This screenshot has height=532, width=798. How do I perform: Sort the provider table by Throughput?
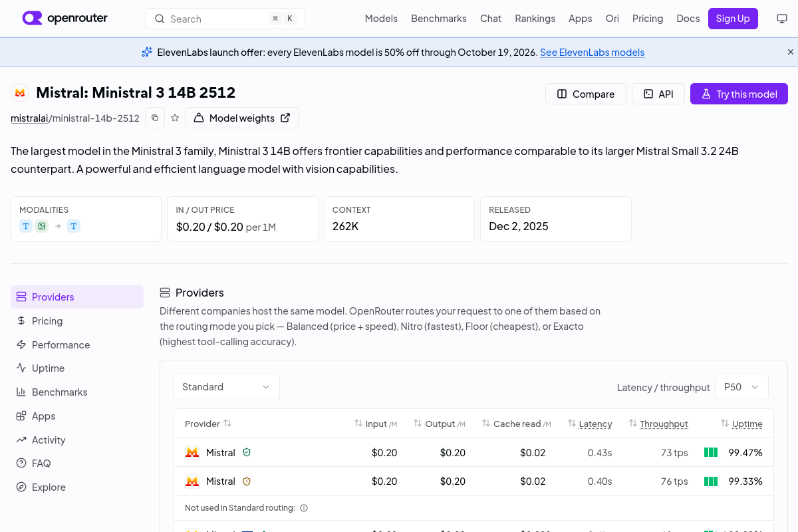click(658, 424)
